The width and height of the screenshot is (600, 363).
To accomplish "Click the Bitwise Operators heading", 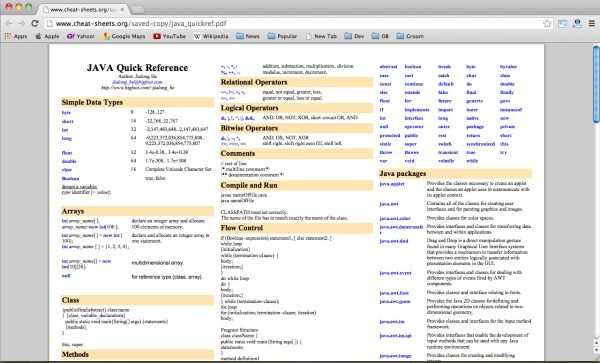I will (x=249, y=128).
